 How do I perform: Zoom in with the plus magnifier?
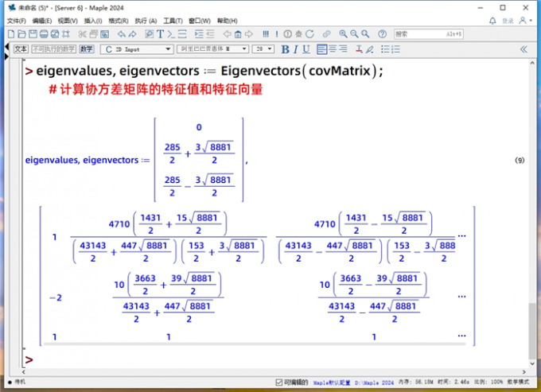[x=343, y=33]
